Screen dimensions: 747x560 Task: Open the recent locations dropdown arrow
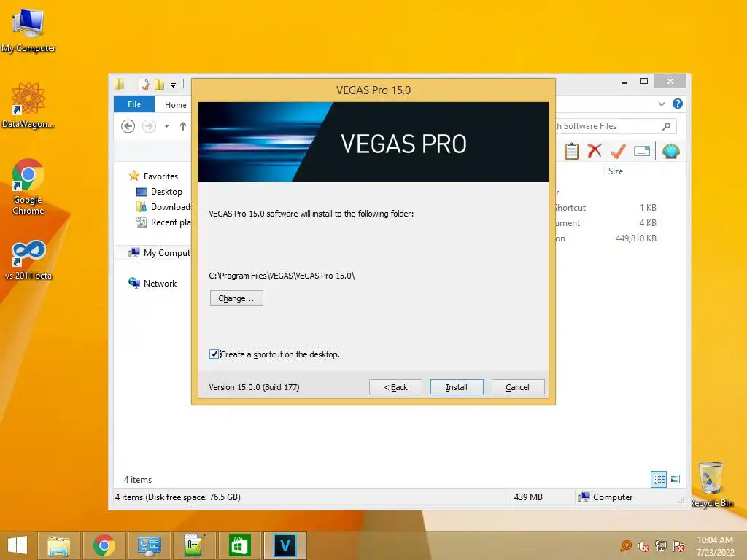tap(166, 126)
